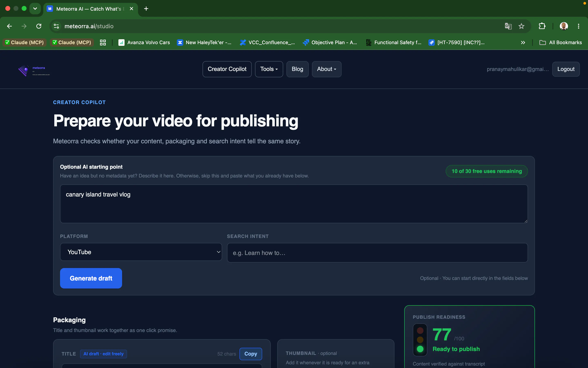Screen dimensions: 588x368
Task: Click Generate draft button
Action: click(91, 278)
